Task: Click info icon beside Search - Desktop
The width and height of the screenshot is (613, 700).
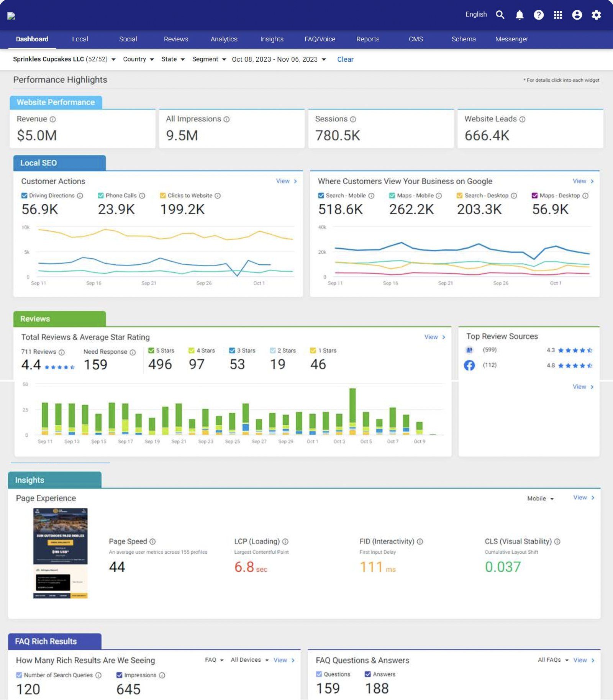Action: click(514, 196)
